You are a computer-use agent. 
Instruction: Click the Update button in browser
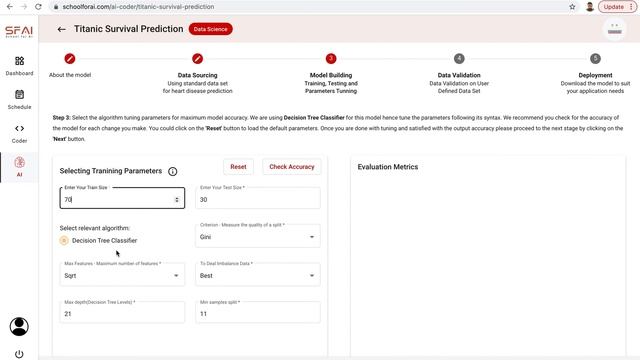[x=618, y=7]
